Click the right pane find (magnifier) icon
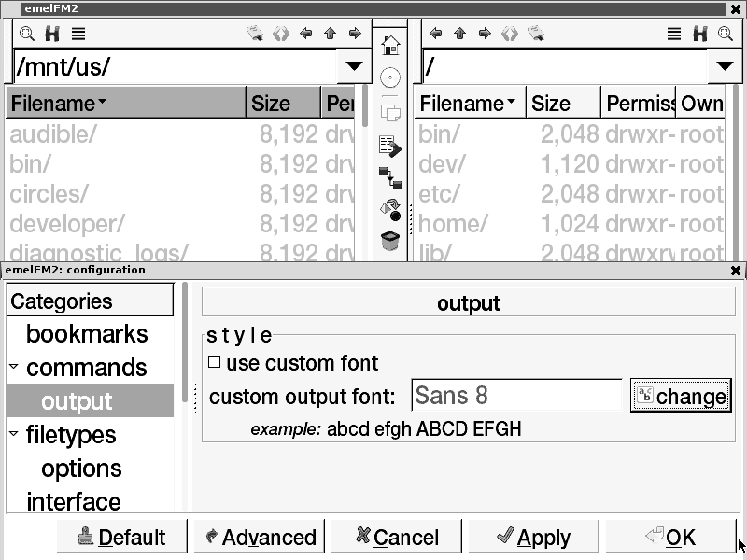Viewport: 747px width, 560px height. [726, 34]
